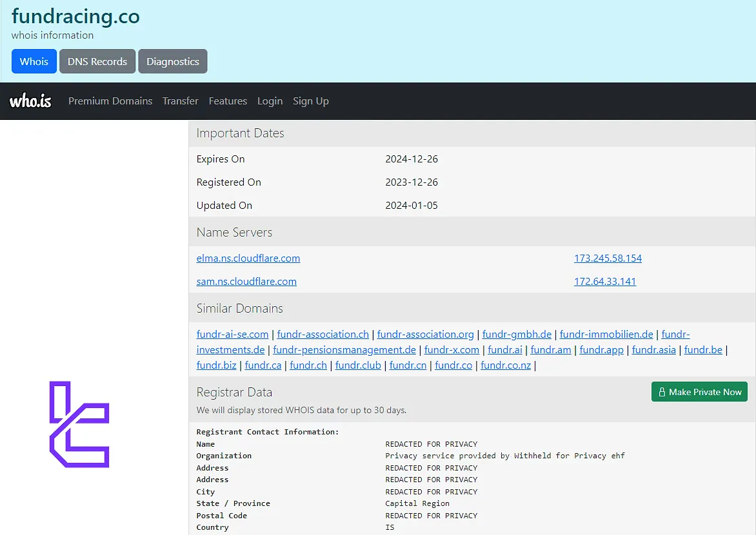Open sam.ns.cloudflare.com name server link

pos(246,282)
